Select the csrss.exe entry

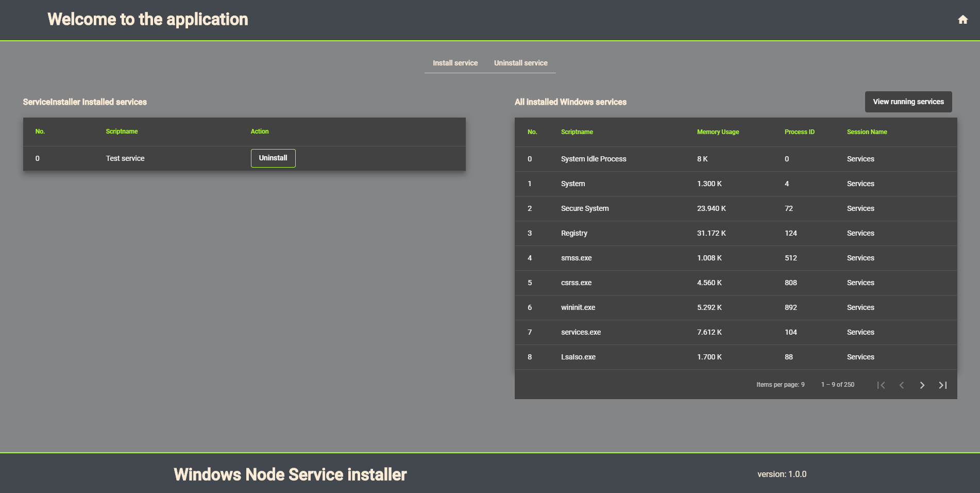pos(576,283)
